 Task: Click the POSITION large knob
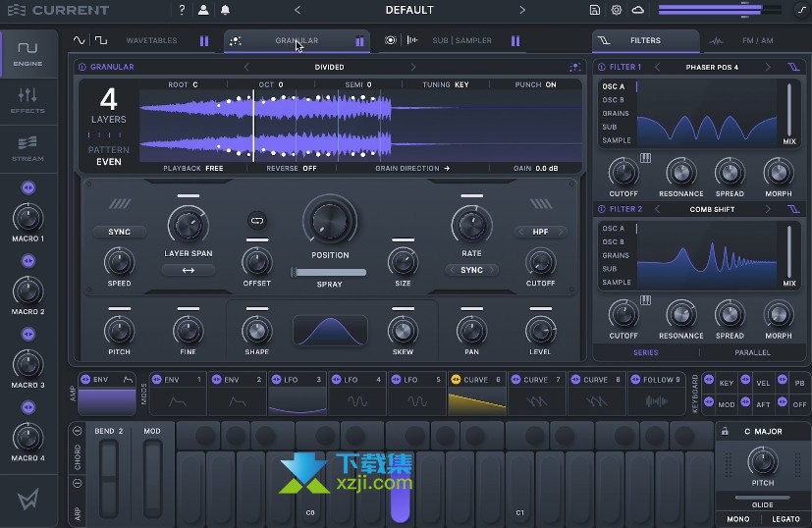[x=330, y=222]
